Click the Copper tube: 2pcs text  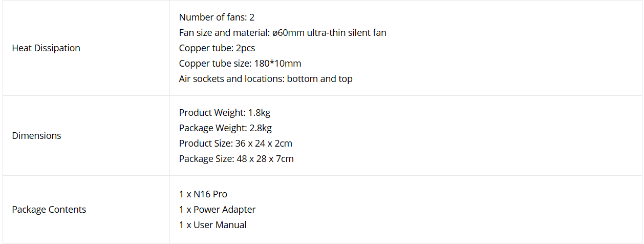click(217, 48)
